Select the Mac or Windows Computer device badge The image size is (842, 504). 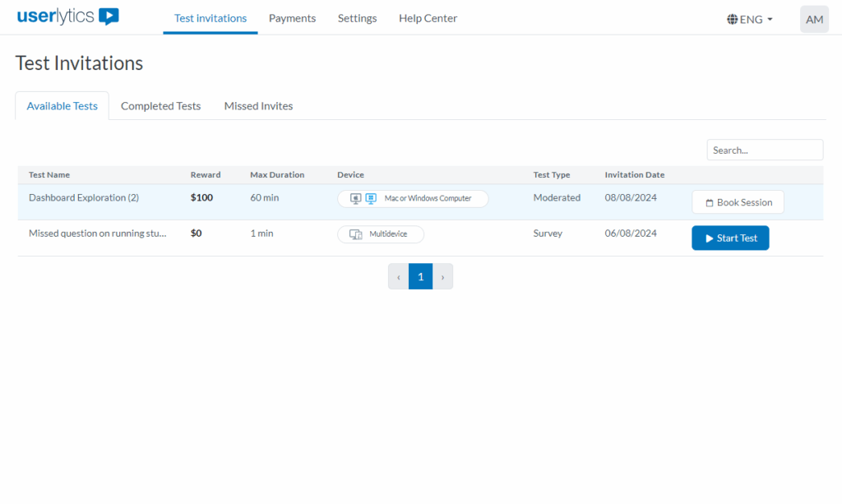click(x=413, y=198)
